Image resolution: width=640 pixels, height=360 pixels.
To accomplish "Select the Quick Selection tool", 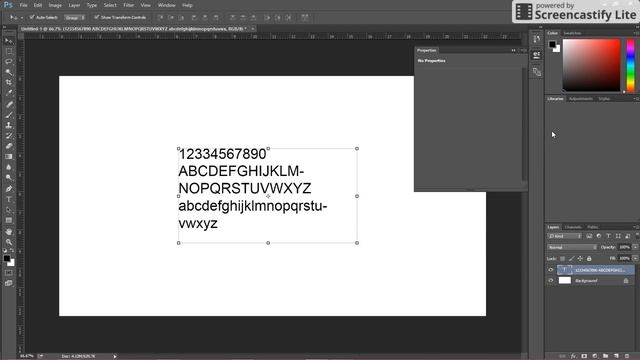I will 9,72.
